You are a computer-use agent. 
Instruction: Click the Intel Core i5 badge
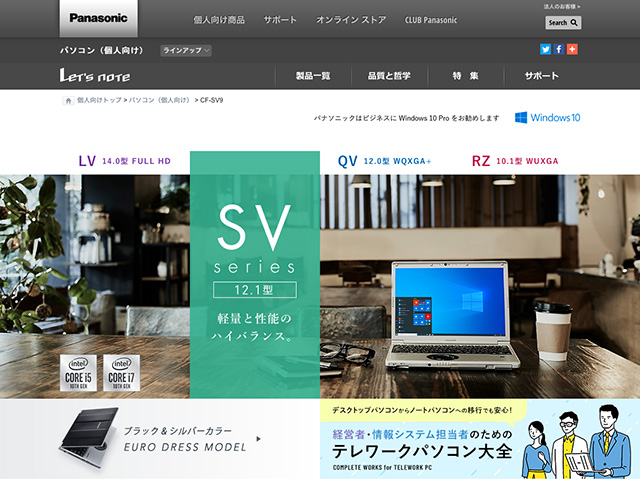click(x=78, y=373)
